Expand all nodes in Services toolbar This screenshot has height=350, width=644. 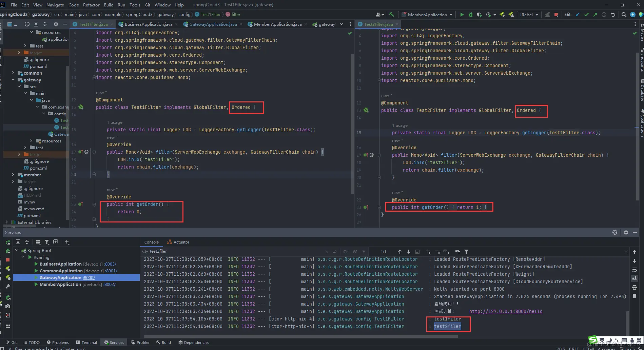pyautogui.click(x=18, y=242)
